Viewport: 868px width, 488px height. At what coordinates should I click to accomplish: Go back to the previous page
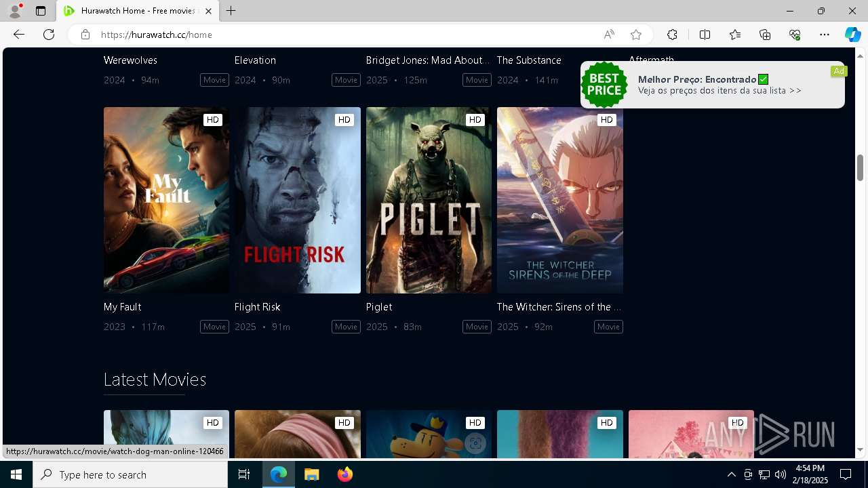(x=19, y=35)
